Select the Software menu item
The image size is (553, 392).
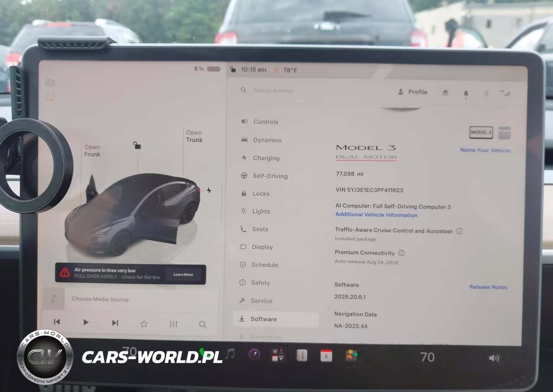pos(276,319)
